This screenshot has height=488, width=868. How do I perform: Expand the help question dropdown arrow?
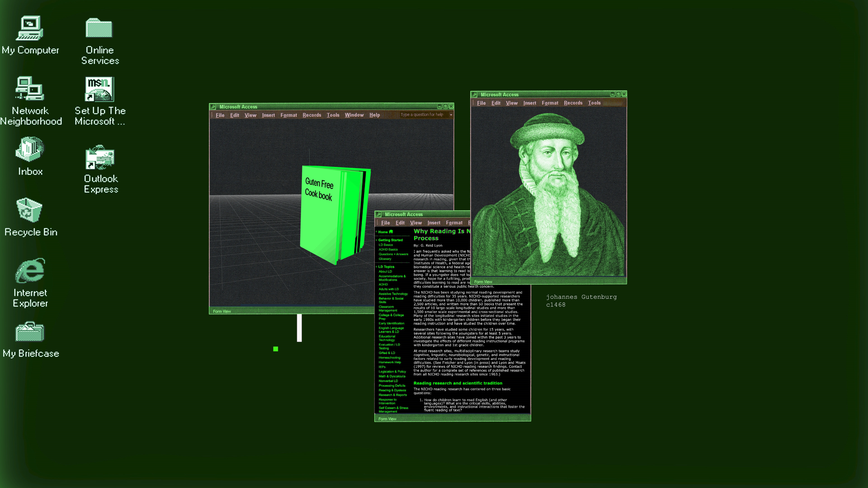click(451, 115)
